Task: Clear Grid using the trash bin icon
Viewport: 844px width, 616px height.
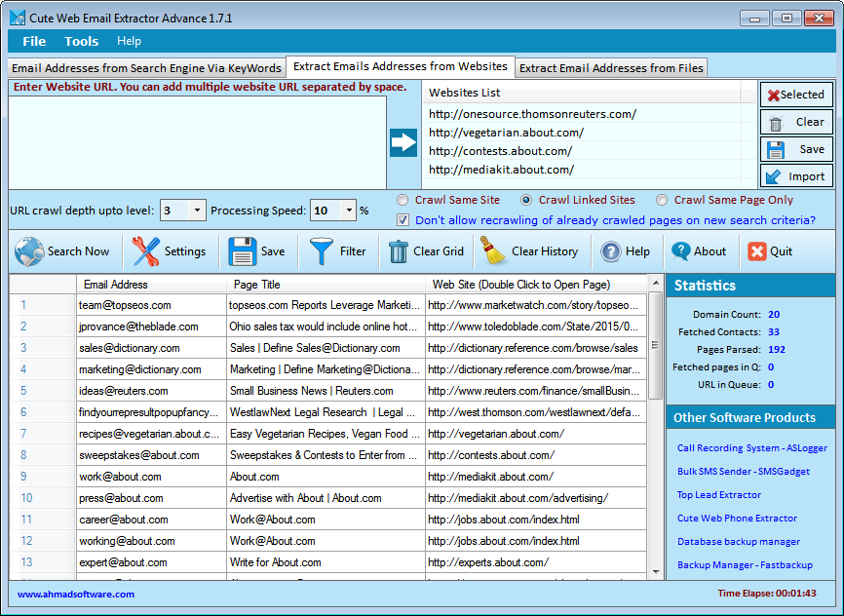Action: click(x=399, y=251)
